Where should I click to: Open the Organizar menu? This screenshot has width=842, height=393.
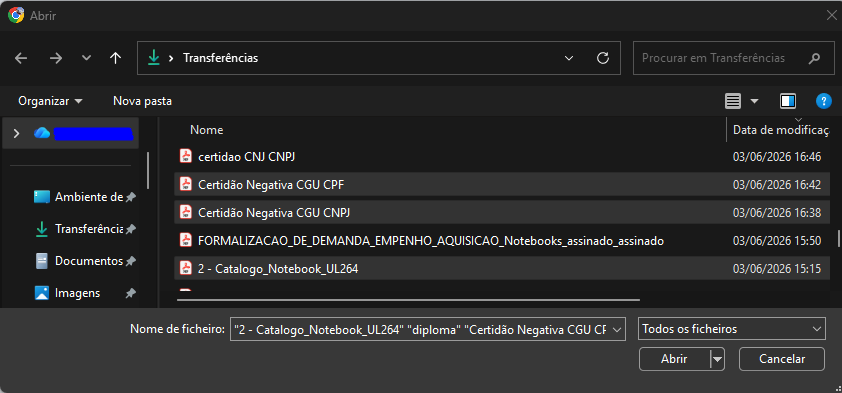pos(50,101)
